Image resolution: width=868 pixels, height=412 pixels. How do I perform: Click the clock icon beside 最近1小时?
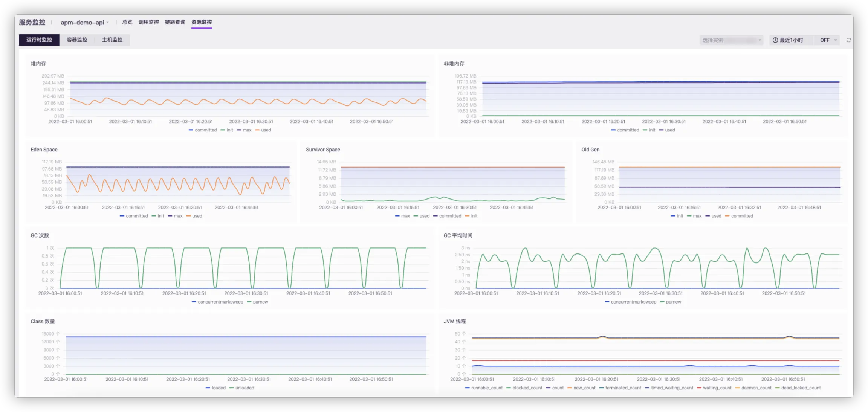tap(775, 40)
